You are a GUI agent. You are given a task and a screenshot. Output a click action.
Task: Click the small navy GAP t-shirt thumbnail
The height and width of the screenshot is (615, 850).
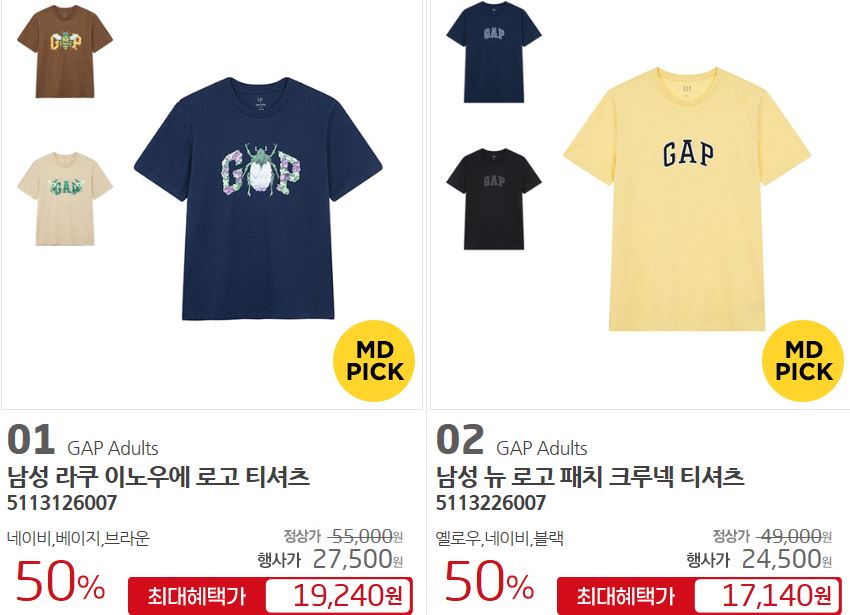click(x=494, y=52)
